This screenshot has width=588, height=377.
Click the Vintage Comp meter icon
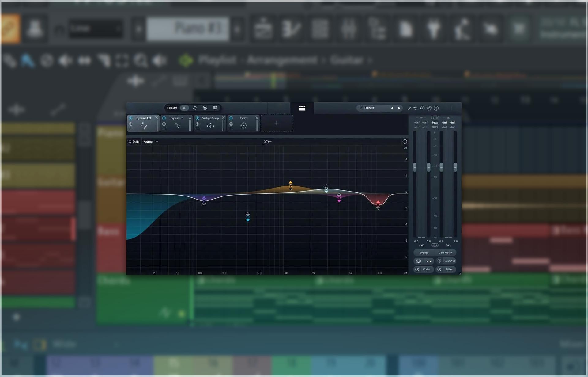coord(210,125)
